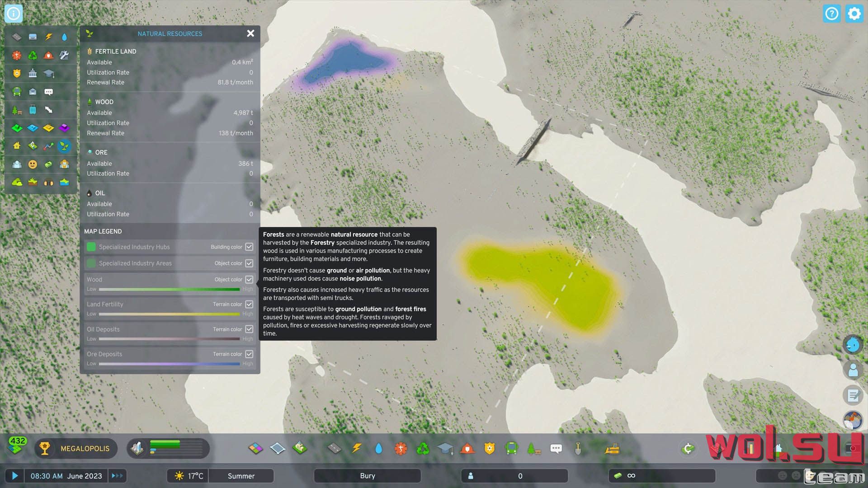
Task: Open the Fire and Rescue info view
Action: pyautogui.click(x=48, y=56)
